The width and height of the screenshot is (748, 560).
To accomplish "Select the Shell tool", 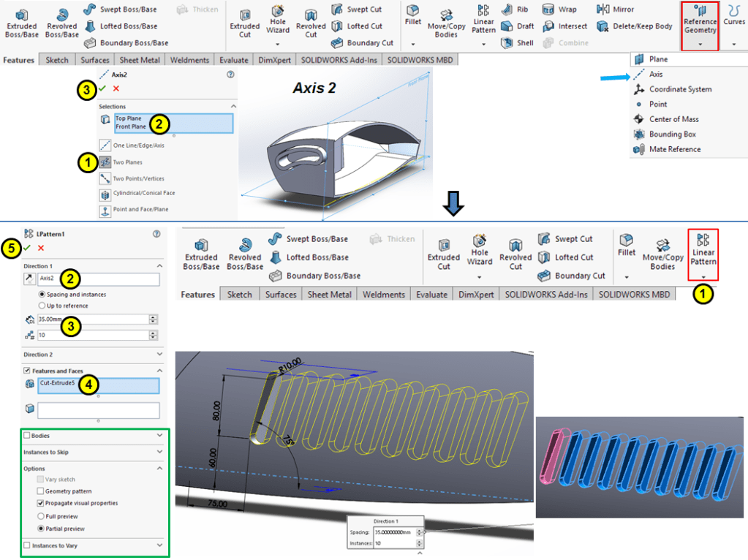I will [x=518, y=43].
